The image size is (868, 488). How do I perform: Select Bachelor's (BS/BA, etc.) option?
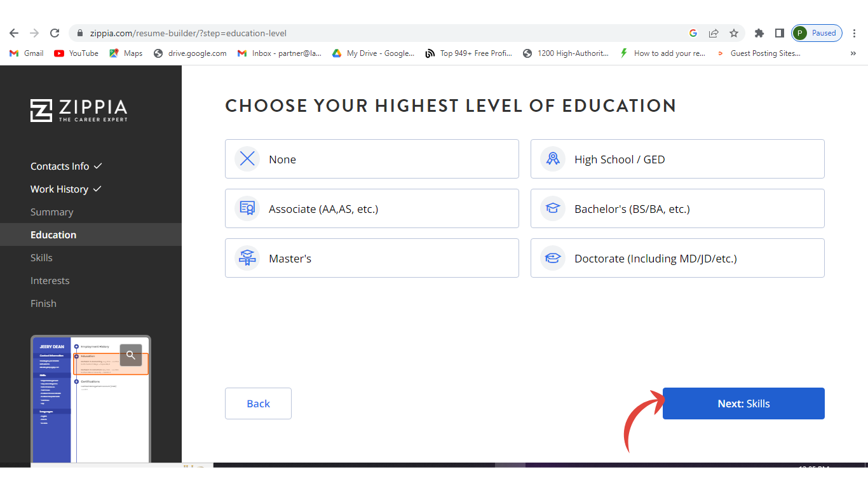click(677, 208)
